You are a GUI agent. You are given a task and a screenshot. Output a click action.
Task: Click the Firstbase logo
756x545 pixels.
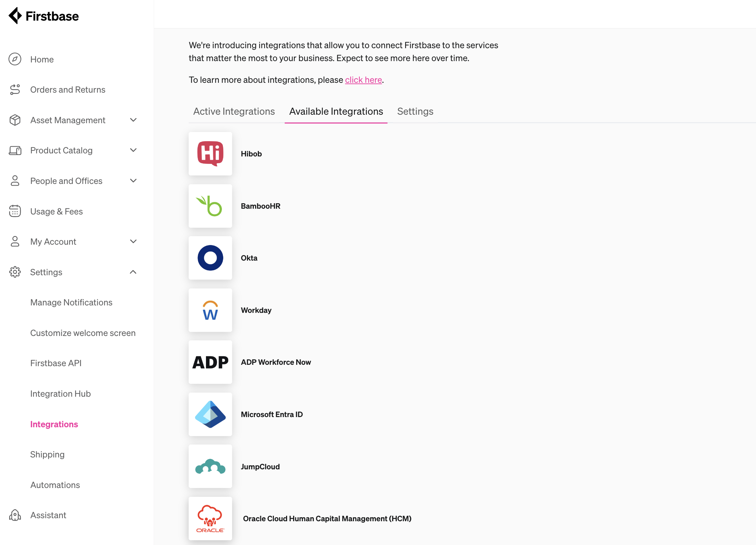click(44, 16)
